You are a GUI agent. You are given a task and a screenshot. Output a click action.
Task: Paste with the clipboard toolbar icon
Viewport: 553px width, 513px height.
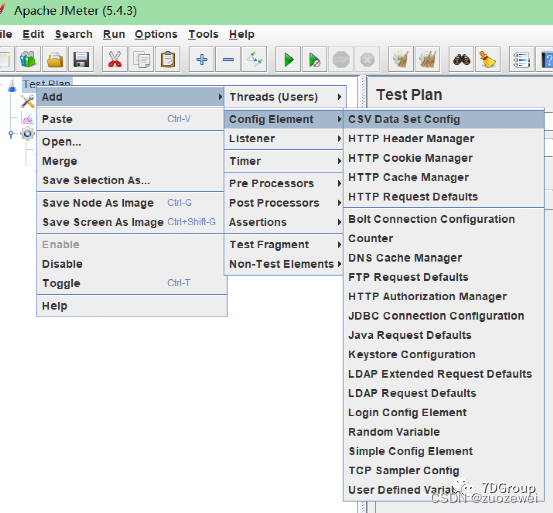(x=168, y=59)
